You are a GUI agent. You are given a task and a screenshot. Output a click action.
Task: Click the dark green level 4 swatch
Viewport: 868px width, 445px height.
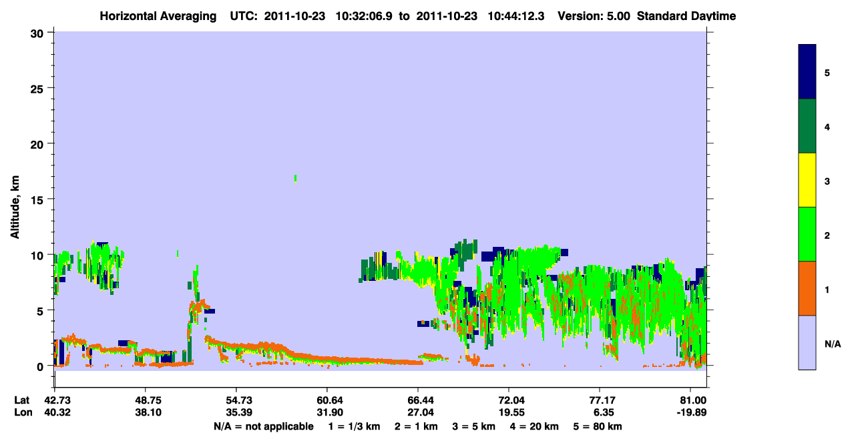807,126
